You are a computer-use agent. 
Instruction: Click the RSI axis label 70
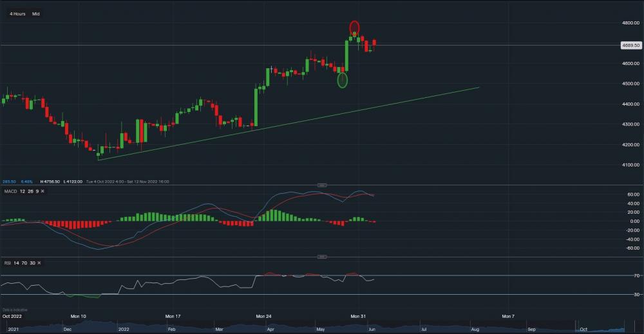point(637,275)
